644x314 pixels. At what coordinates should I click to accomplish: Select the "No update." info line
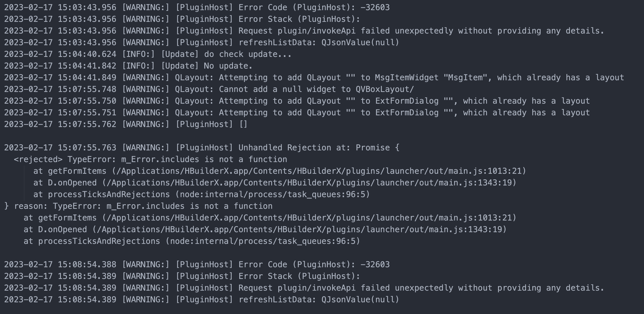click(x=128, y=66)
